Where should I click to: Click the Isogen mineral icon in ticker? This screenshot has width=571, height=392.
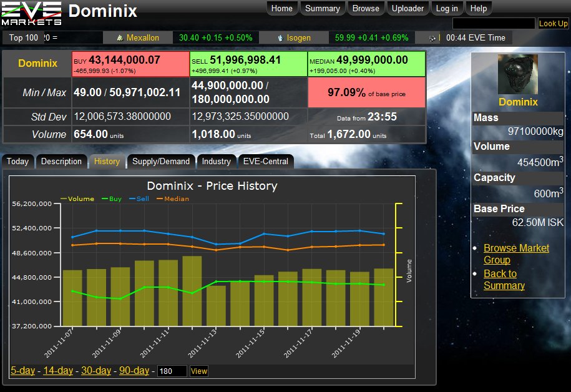coord(280,38)
